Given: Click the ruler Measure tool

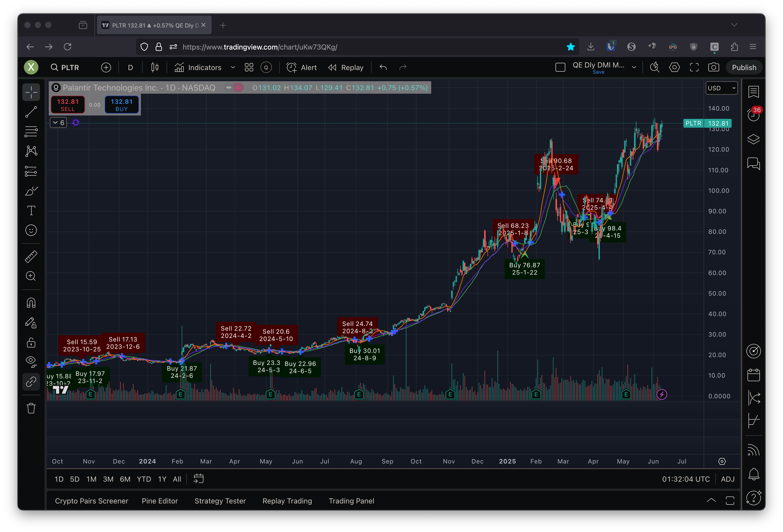Looking at the screenshot, I should [31, 256].
